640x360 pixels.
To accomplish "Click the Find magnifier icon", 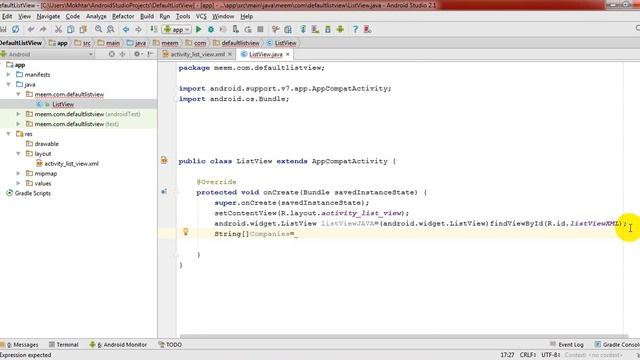I will click(x=98, y=29).
